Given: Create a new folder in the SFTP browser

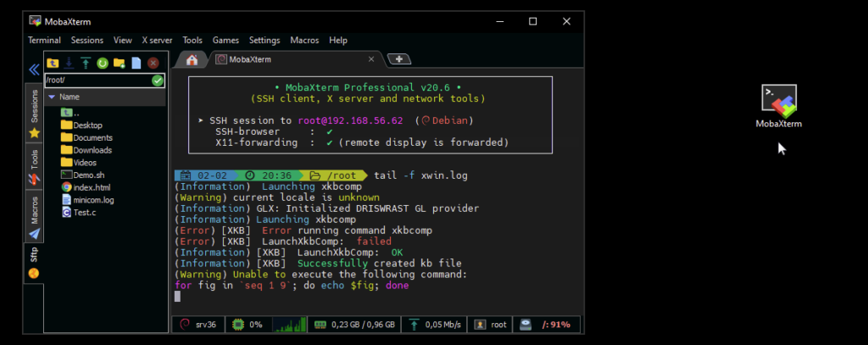Looking at the screenshot, I should (x=119, y=63).
